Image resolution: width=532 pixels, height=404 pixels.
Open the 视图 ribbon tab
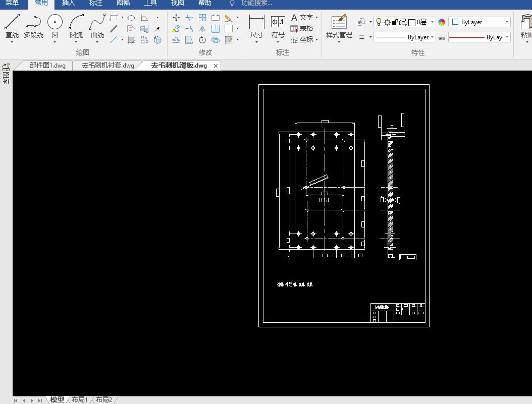pyautogui.click(x=178, y=4)
